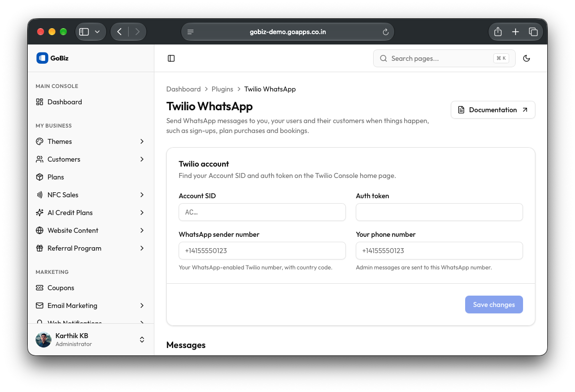Screen dimensions: 575x392
Task: Expand the NFC Sales chevron
Action: (142, 195)
